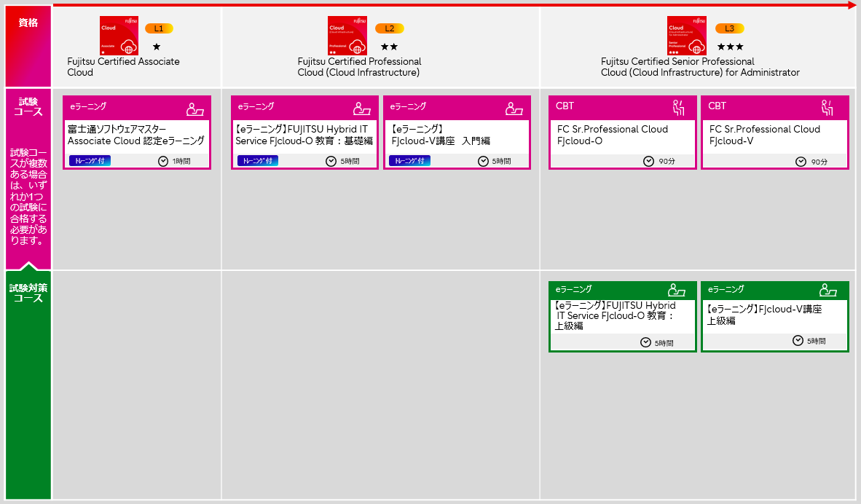
Task: Click 90分 duration on CBT FJcloud-O card
Action: coord(667,162)
